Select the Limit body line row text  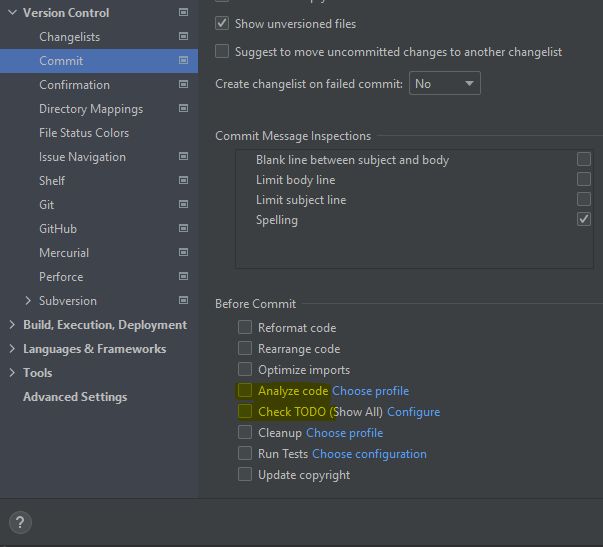pos(296,180)
